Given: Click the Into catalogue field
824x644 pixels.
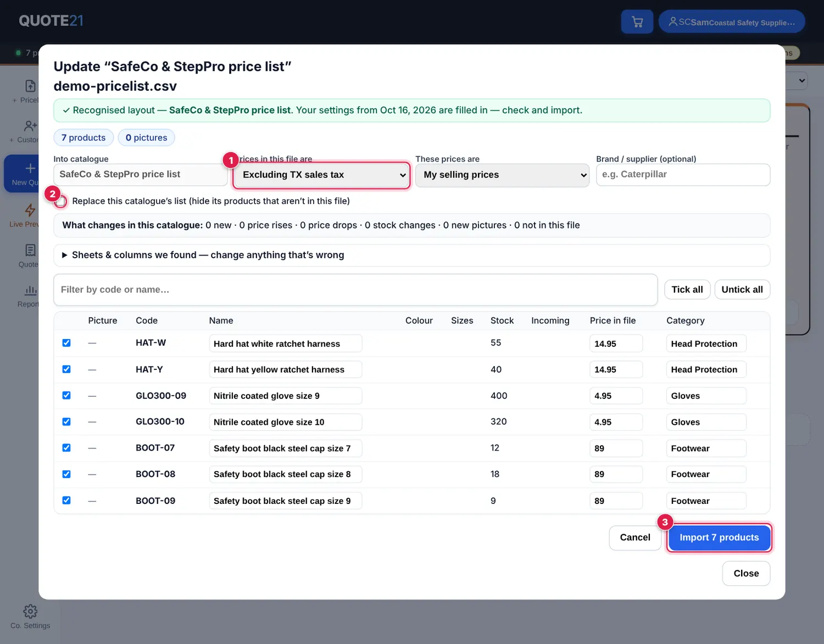Looking at the screenshot, I should click(x=141, y=175).
